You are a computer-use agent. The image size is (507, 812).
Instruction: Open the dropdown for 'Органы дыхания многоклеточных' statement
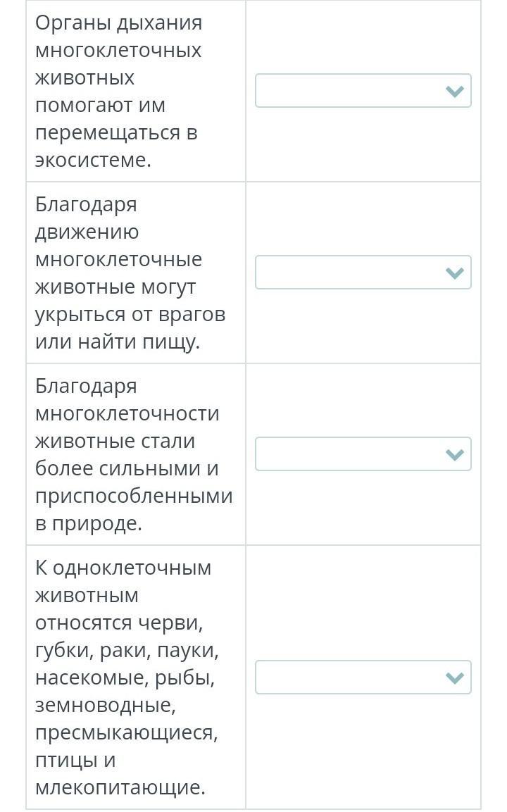point(363,91)
